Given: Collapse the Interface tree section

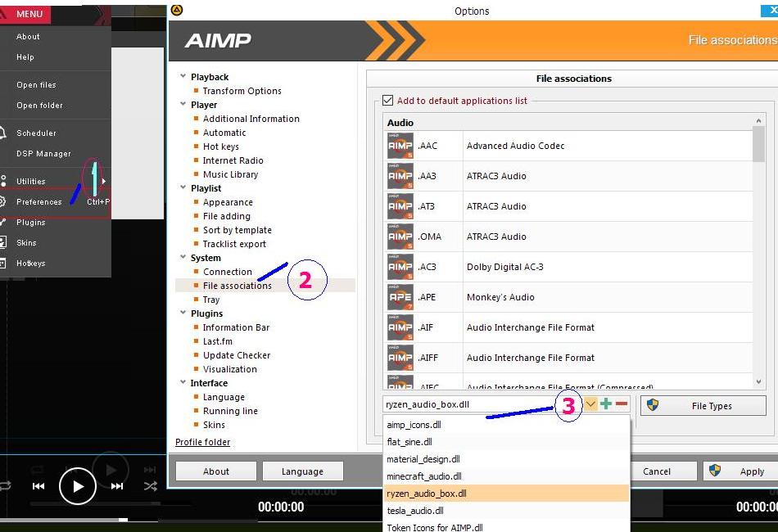Looking at the screenshot, I should (183, 382).
